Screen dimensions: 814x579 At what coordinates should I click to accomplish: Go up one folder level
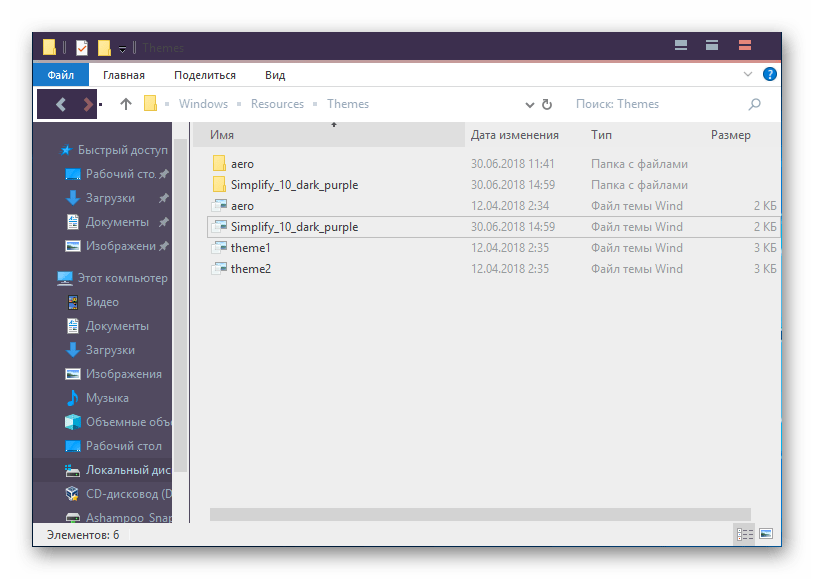tap(126, 104)
